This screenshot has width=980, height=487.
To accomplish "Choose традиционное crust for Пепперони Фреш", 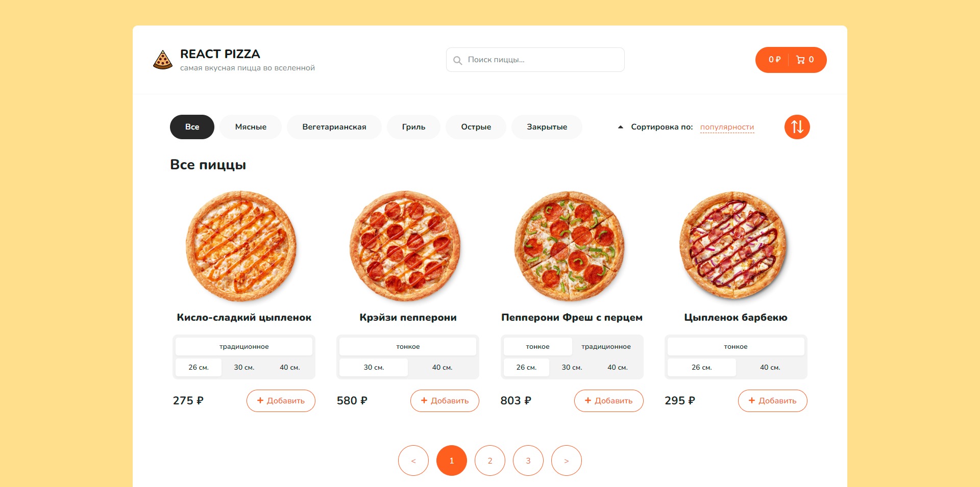I will pyautogui.click(x=606, y=347).
